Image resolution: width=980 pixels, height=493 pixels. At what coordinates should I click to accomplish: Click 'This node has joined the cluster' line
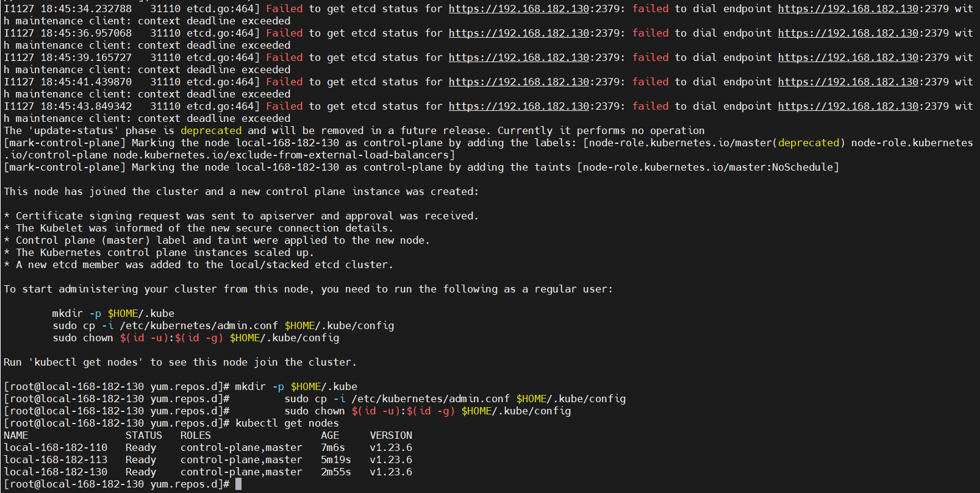241,191
